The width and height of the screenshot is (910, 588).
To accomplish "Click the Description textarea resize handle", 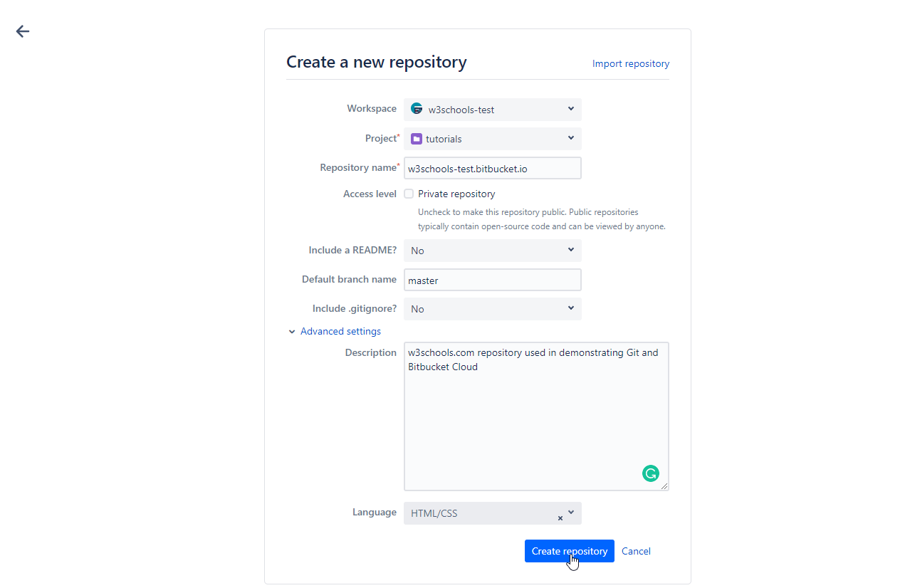I will pyautogui.click(x=665, y=487).
